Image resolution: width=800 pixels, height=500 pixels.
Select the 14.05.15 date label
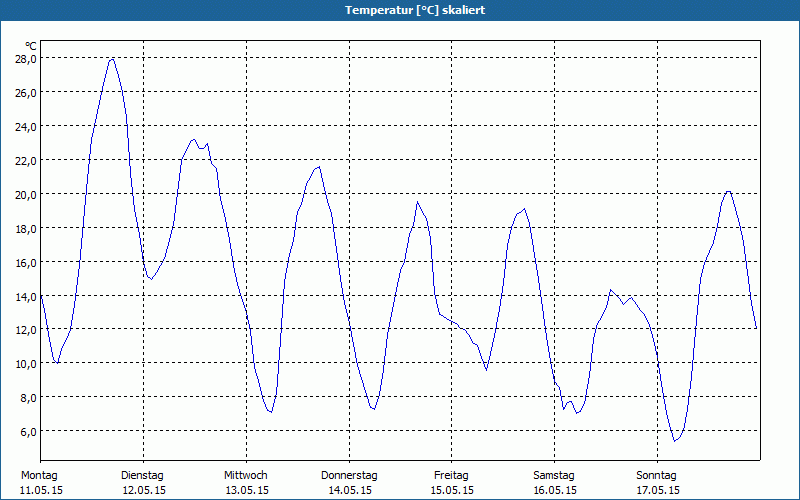tap(349, 490)
